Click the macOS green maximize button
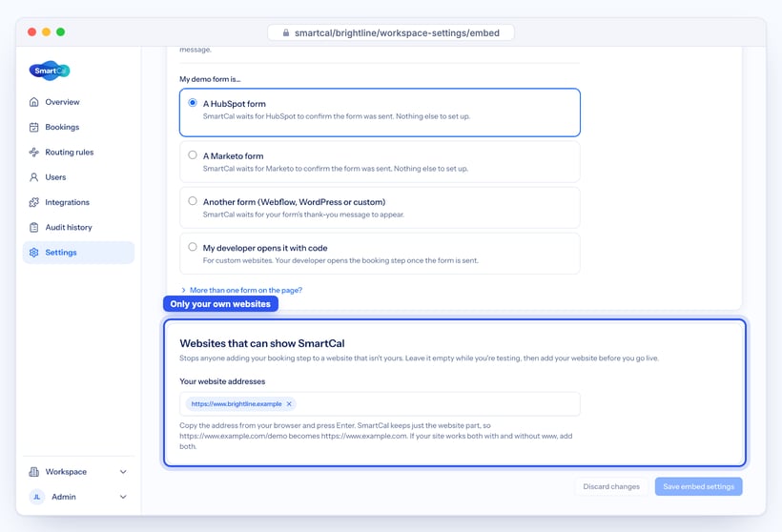 click(x=60, y=31)
